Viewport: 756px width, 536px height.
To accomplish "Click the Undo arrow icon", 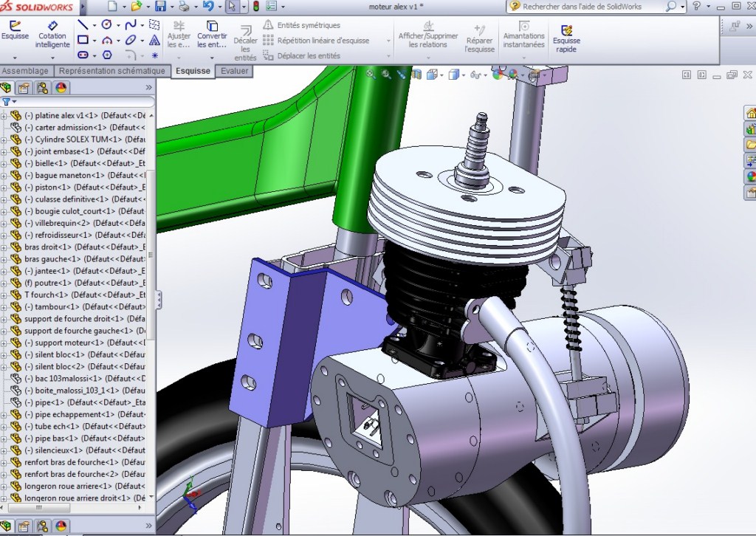I will 208,6.
